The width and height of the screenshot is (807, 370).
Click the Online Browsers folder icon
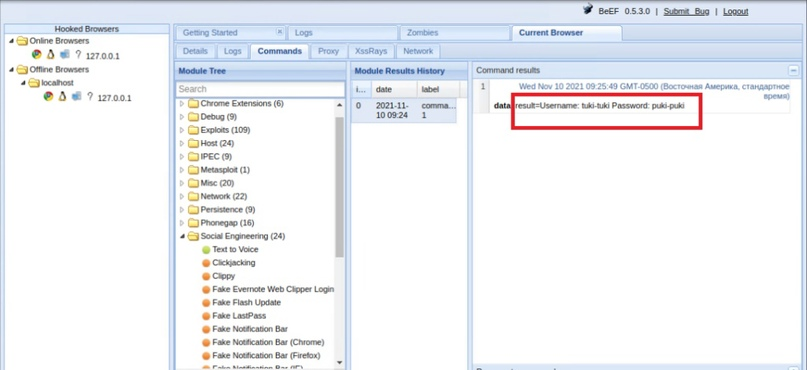[22, 41]
